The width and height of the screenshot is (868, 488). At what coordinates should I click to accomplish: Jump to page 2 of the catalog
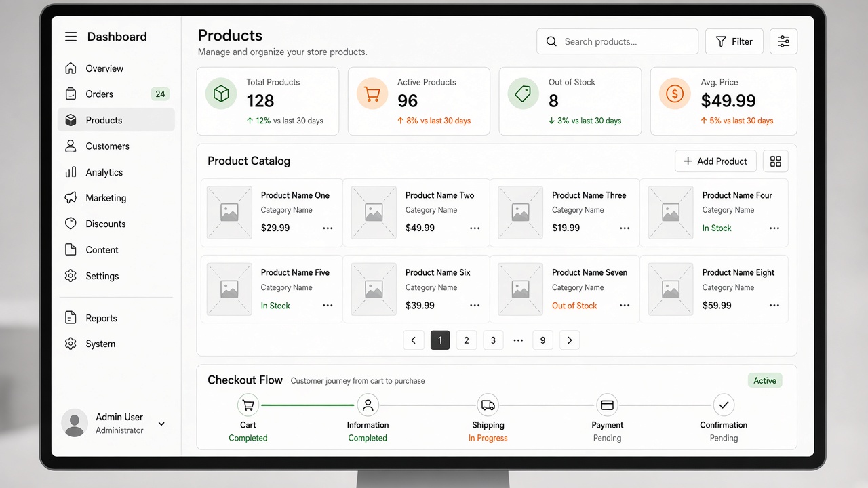point(467,340)
